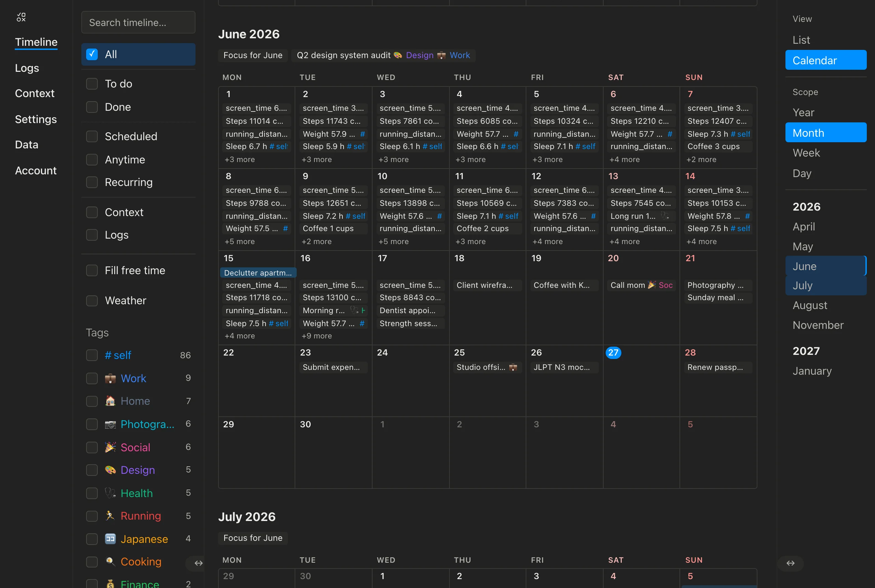Expand +3 more on June 1
Viewport: 875px width, 588px height.
click(240, 159)
